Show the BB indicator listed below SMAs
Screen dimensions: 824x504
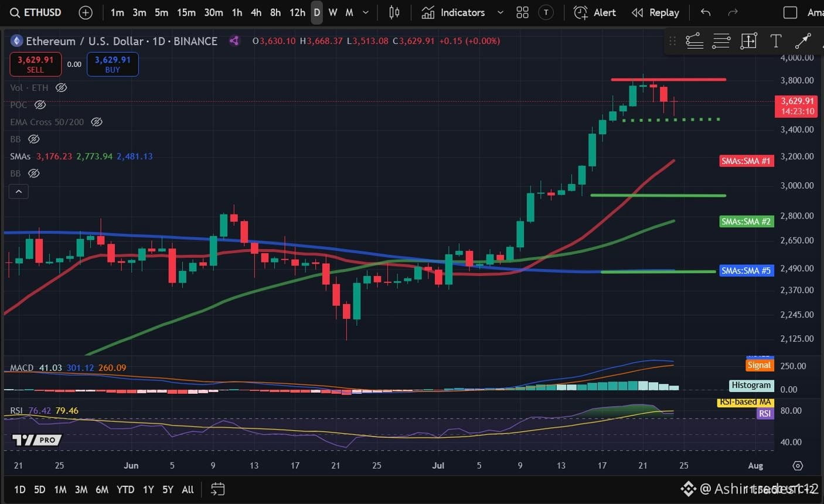pos(34,173)
